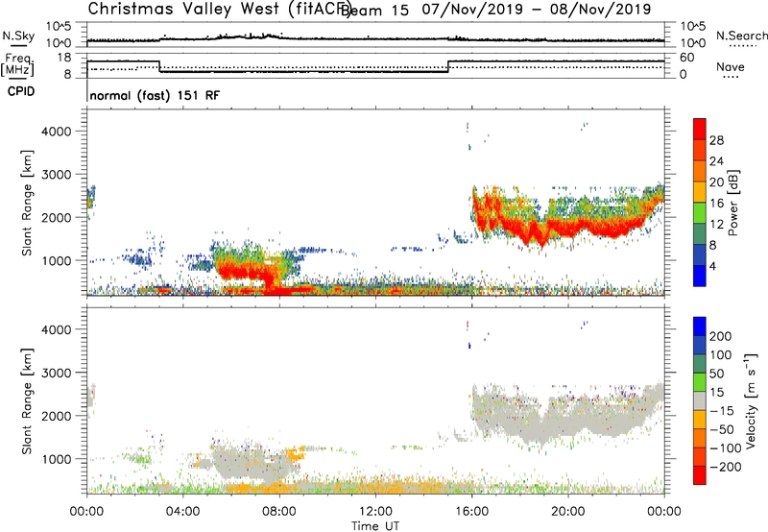Click the '08:00' time tick label
The width and height of the screenshot is (768, 532).
279,512
